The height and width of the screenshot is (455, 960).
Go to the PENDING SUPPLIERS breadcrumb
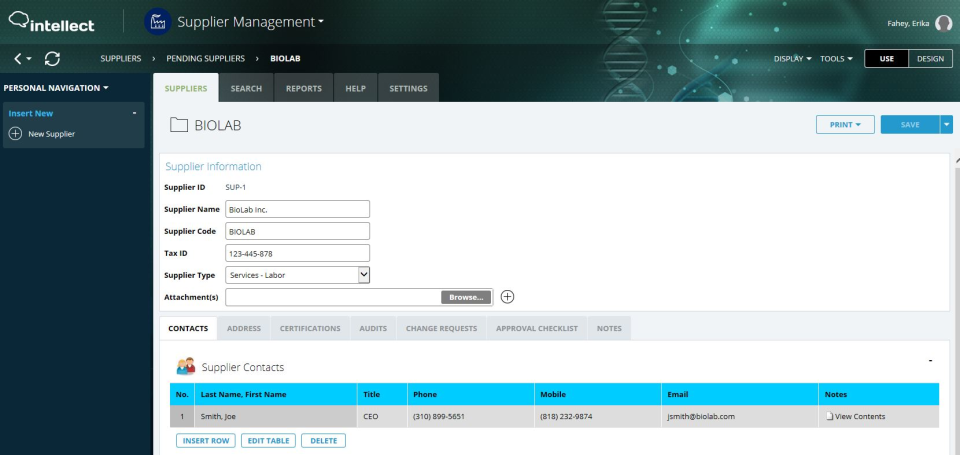click(206, 59)
